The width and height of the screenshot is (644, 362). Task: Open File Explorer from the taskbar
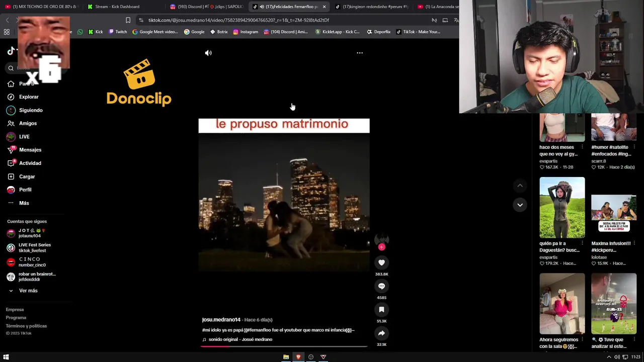[286, 357]
